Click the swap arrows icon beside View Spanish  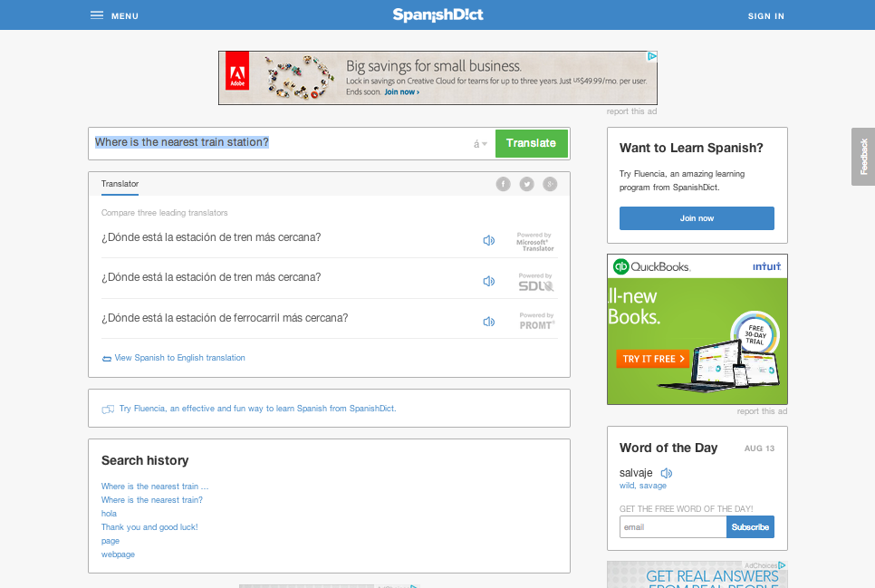pyautogui.click(x=107, y=359)
